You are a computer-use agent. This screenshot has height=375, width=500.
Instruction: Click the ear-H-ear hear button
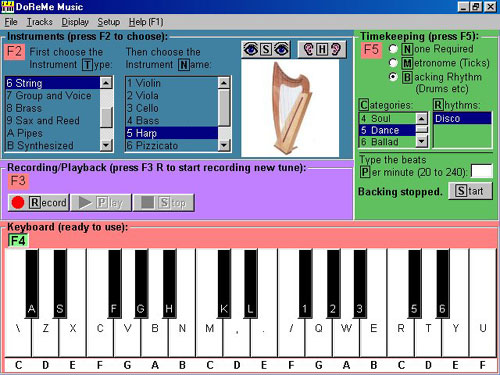pyautogui.click(x=322, y=49)
